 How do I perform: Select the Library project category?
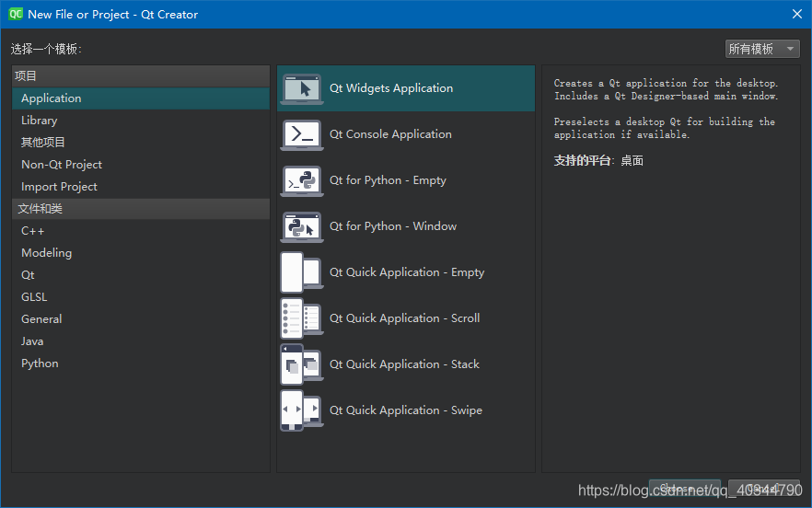tap(140, 121)
